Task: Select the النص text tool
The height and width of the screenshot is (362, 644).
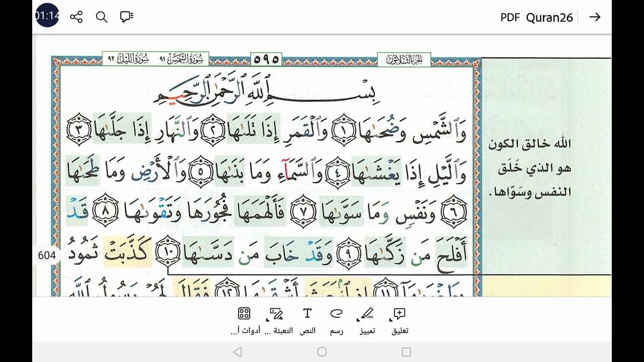Action: (307, 321)
